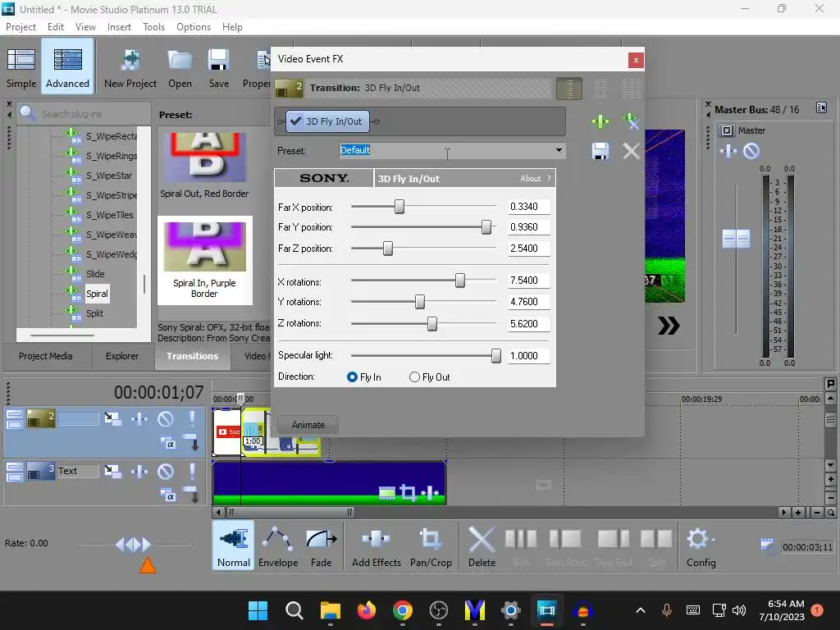This screenshot has height=630, width=840.
Task: Open the Project menu
Action: pyautogui.click(x=21, y=27)
